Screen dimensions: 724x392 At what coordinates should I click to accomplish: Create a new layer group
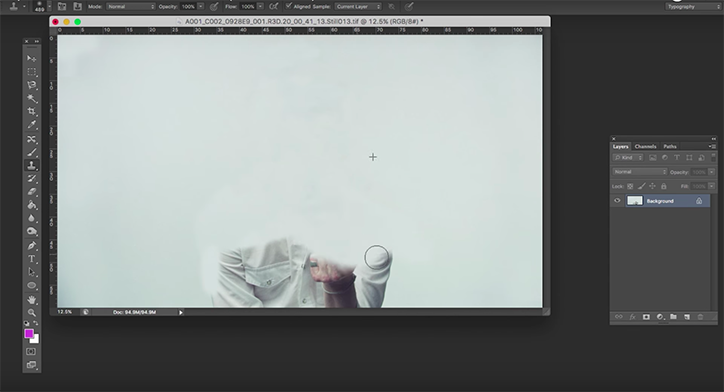point(673,317)
